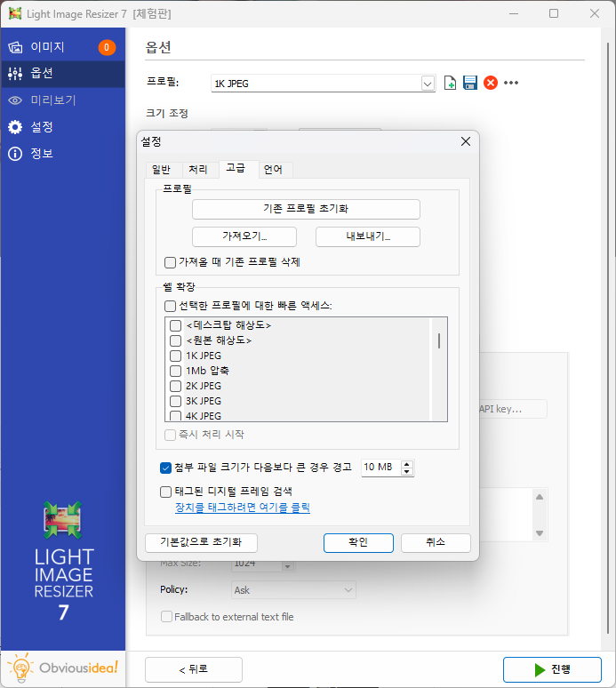Minimize the Light Image Resizer window
Viewport: 616px width, 688px height.
(x=514, y=13)
